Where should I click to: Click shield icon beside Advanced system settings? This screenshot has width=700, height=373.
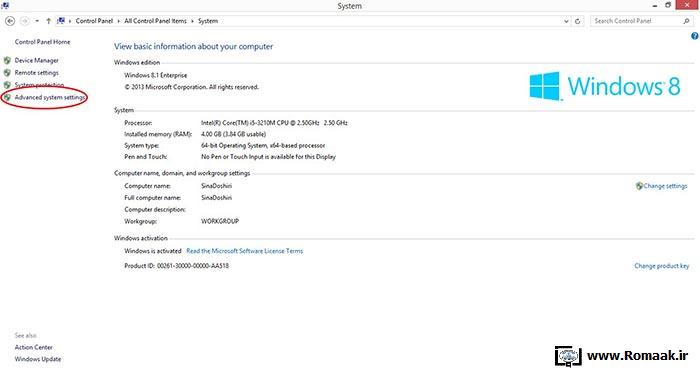[7, 97]
